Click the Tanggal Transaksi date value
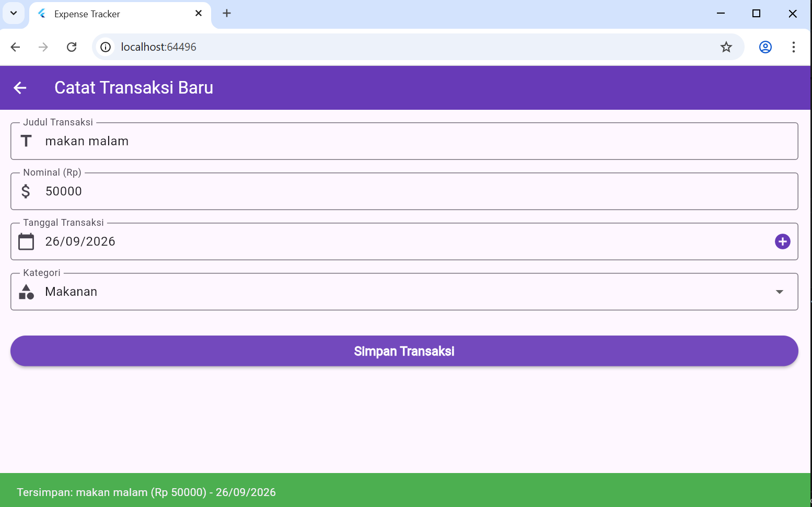 point(80,241)
